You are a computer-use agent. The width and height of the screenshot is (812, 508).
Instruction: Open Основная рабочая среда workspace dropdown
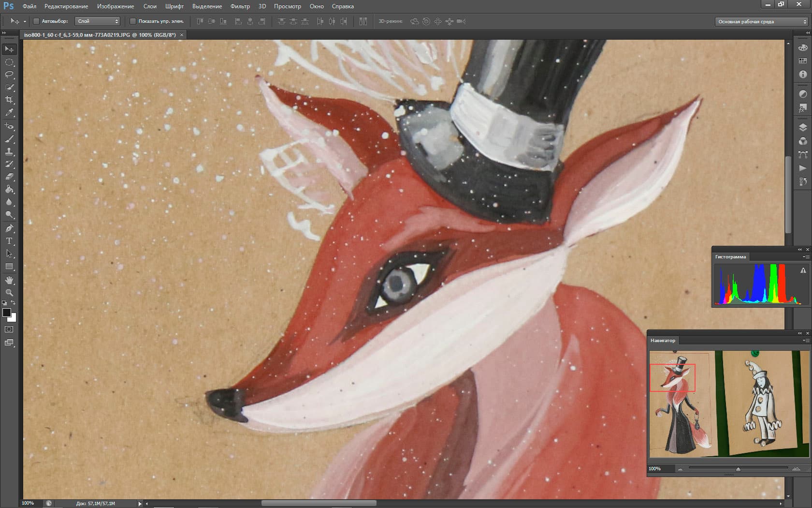[761, 21]
